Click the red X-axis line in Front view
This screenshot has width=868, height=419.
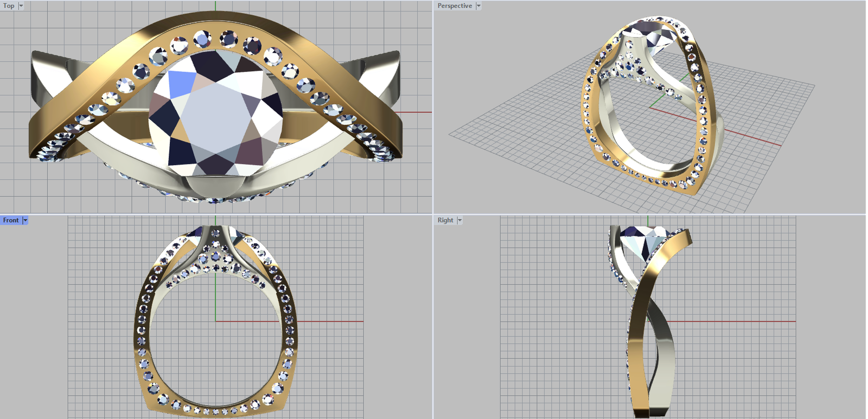click(325, 321)
